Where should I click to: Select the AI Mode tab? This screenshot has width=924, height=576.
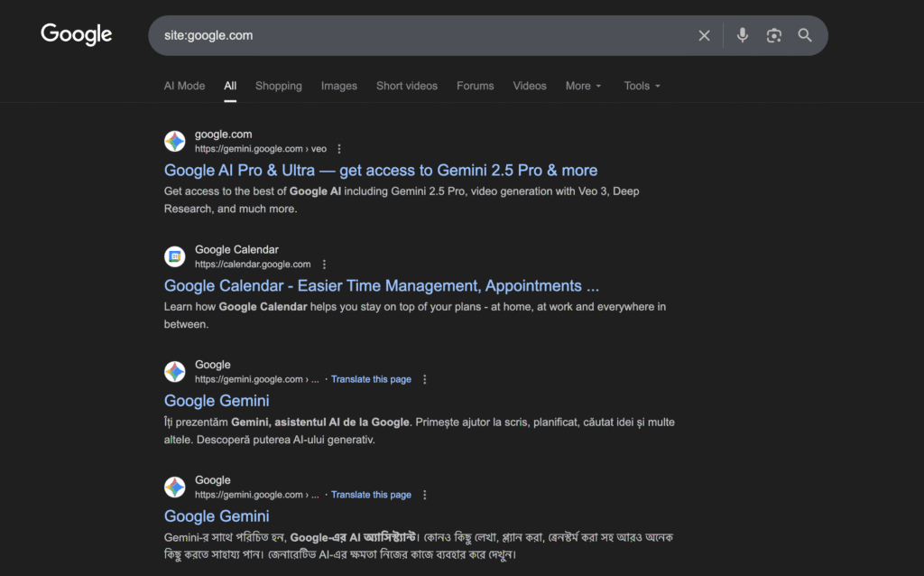184,85
